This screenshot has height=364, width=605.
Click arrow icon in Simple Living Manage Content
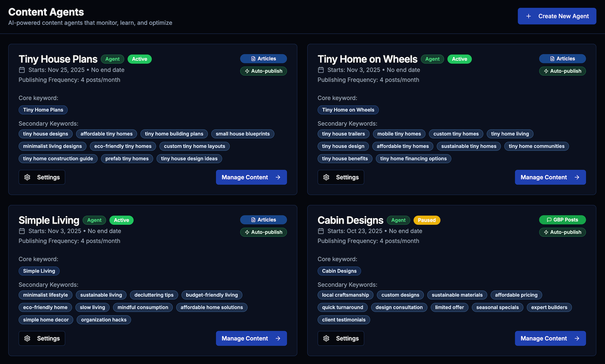coord(278,338)
